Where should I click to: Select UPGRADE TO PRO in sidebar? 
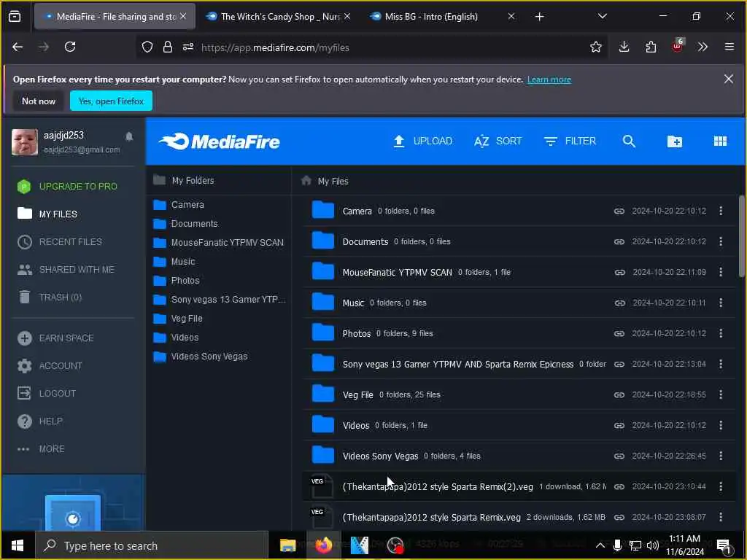point(66,186)
